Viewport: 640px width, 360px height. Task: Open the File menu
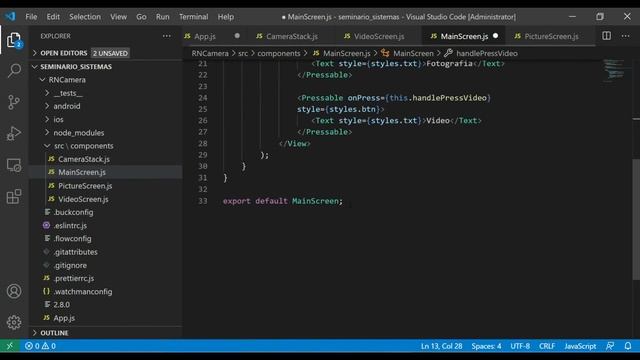tap(31, 17)
